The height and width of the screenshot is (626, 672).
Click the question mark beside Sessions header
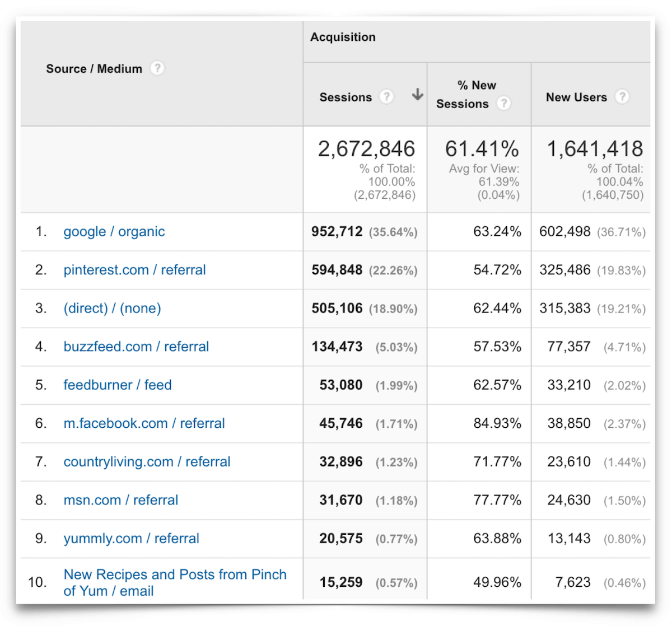click(x=387, y=97)
